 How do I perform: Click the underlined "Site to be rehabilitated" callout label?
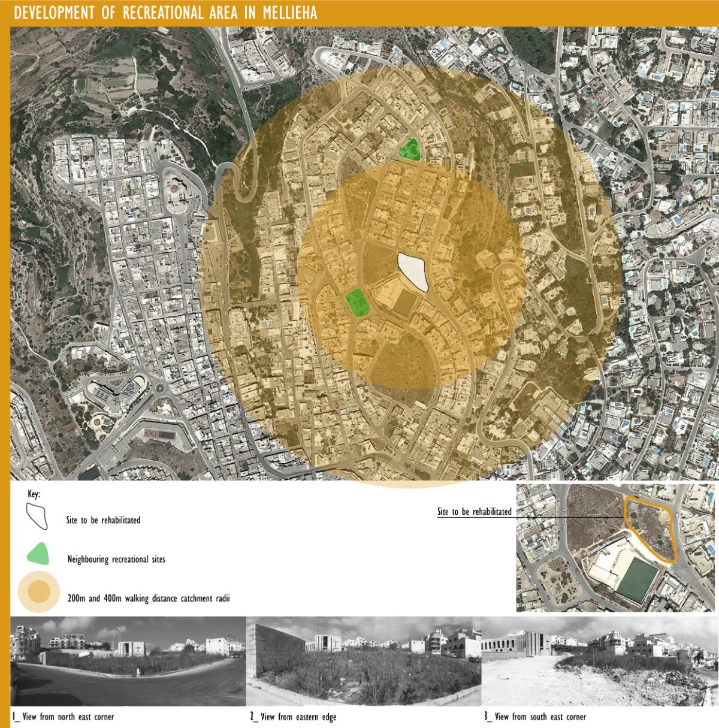click(475, 512)
